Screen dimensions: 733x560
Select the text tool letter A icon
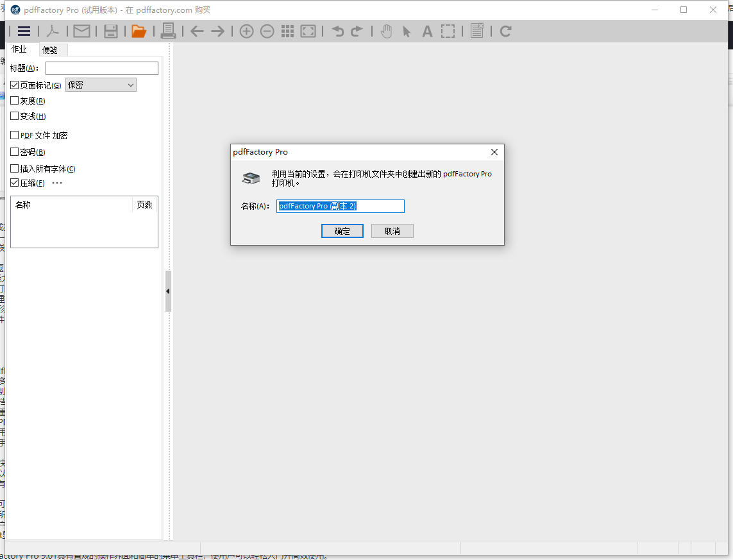pyautogui.click(x=427, y=31)
